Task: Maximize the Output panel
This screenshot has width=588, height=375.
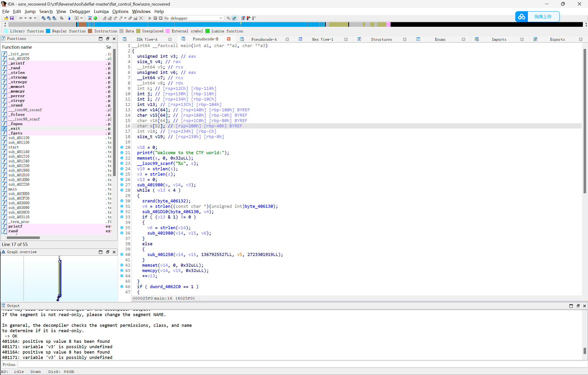Action: click(571, 306)
